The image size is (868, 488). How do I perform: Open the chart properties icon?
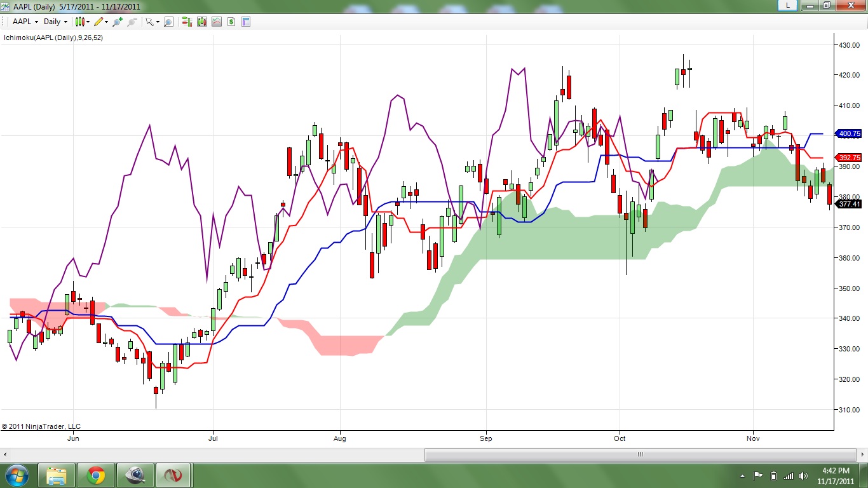(x=246, y=22)
